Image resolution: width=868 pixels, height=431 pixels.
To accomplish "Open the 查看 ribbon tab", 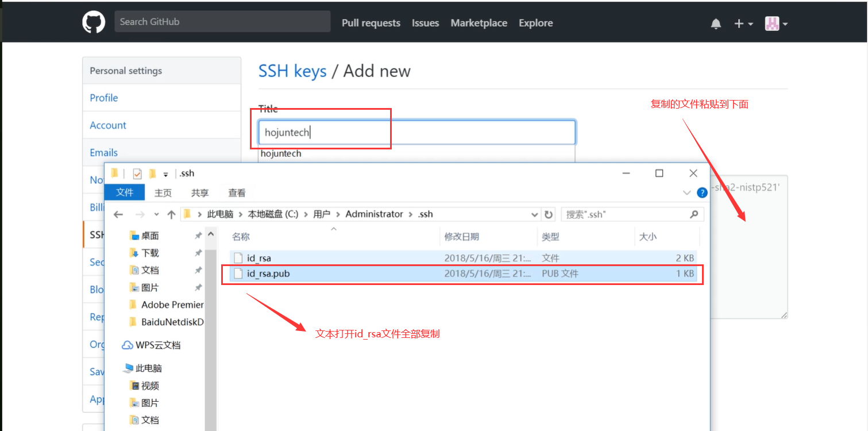I will 237,193.
